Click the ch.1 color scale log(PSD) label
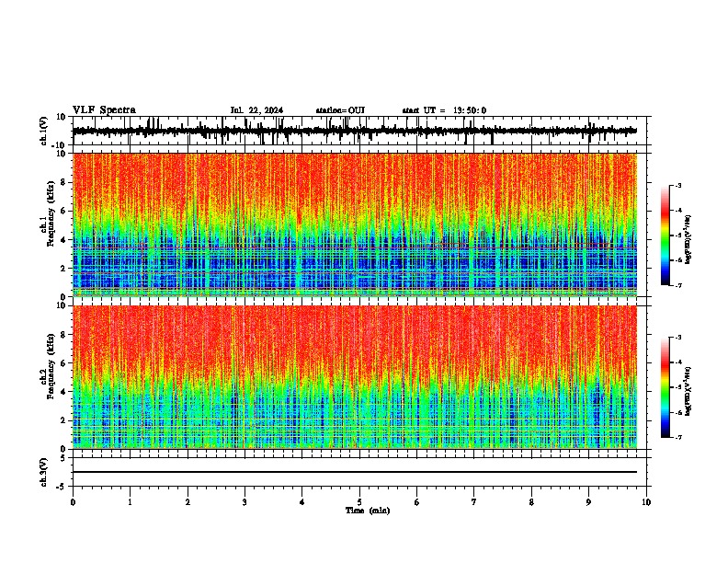 coord(688,239)
